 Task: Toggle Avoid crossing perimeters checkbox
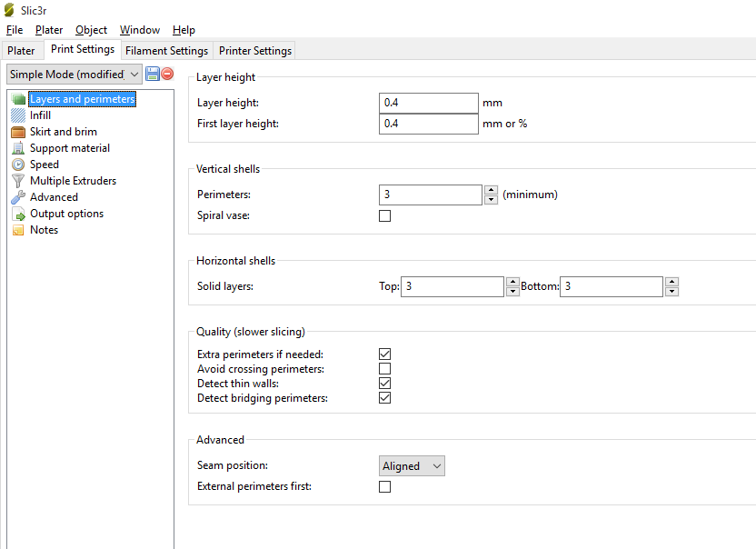(x=384, y=369)
